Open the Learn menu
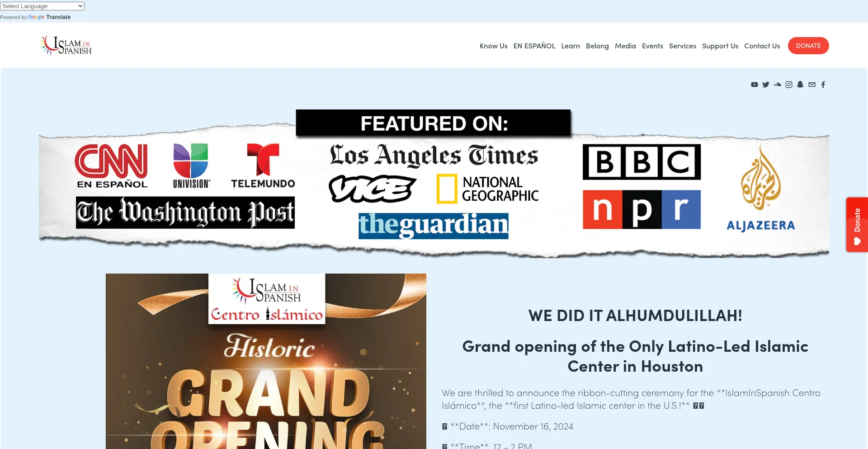This screenshot has height=449, width=868. coord(571,46)
